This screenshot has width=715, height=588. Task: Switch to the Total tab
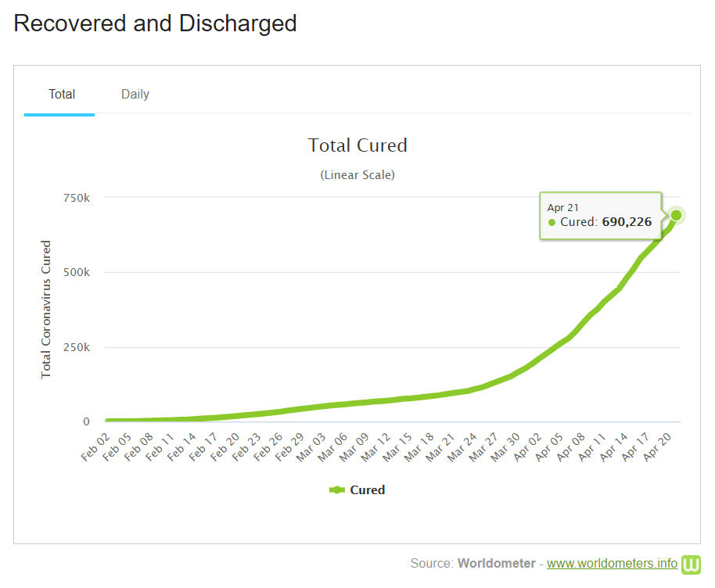click(x=62, y=95)
